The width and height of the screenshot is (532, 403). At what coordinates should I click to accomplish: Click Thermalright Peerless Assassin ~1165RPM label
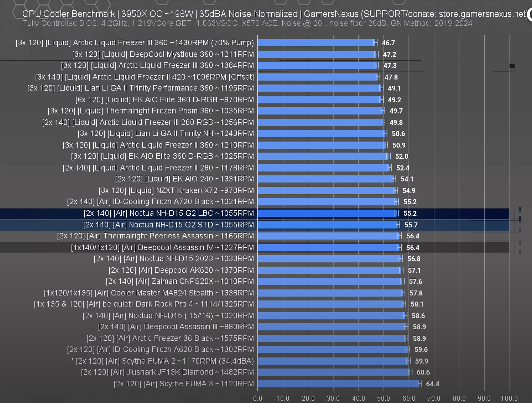tap(156, 236)
